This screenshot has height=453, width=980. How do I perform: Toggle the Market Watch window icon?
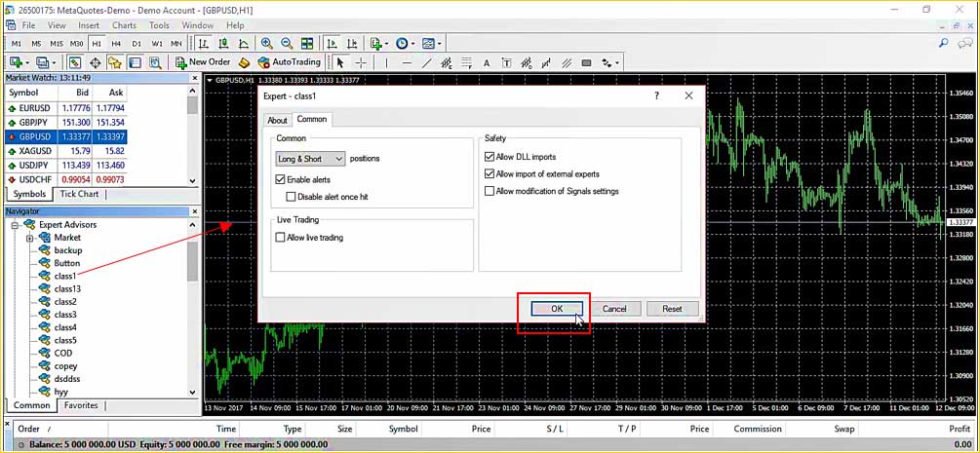75,62
